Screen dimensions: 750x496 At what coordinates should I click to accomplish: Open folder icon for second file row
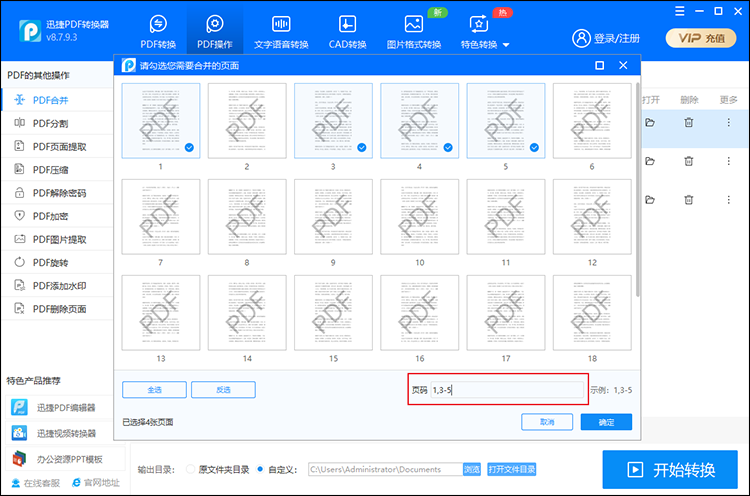point(650,161)
